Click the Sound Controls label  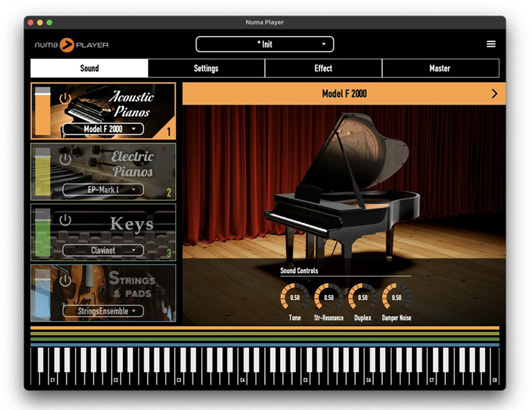click(x=299, y=270)
